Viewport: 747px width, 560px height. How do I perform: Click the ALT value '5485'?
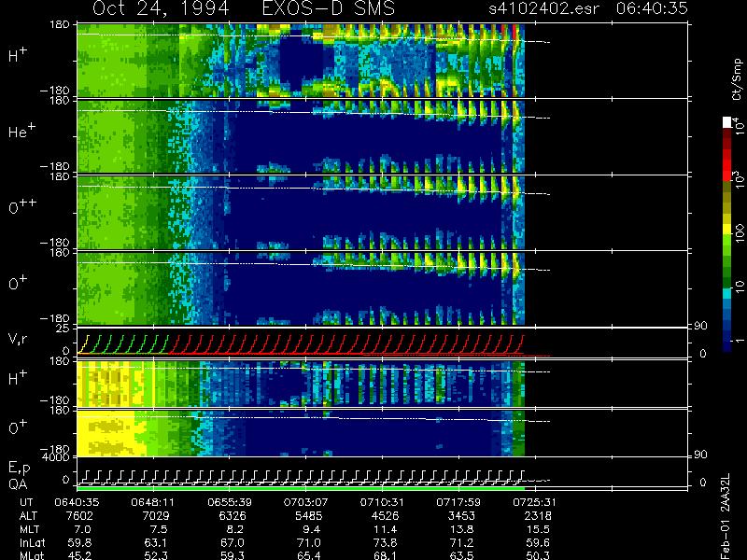309,516
